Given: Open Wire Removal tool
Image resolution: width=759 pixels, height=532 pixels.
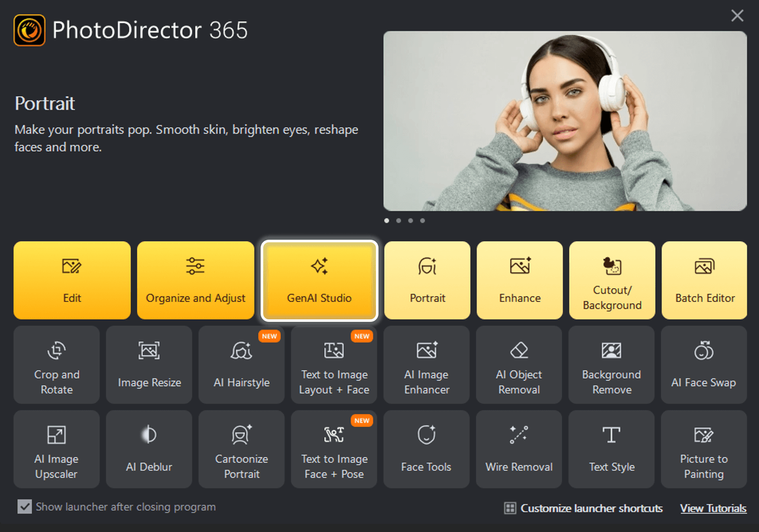Looking at the screenshot, I should click(x=519, y=449).
